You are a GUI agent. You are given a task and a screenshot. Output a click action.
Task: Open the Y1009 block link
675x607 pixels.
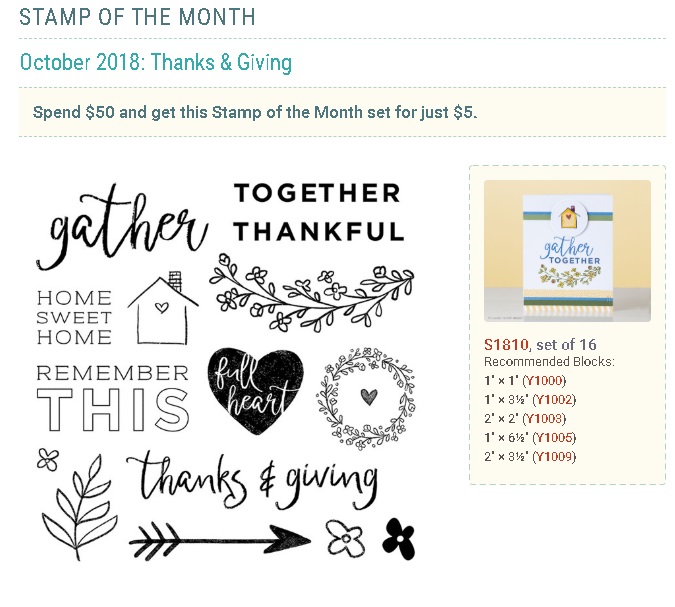tap(554, 456)
